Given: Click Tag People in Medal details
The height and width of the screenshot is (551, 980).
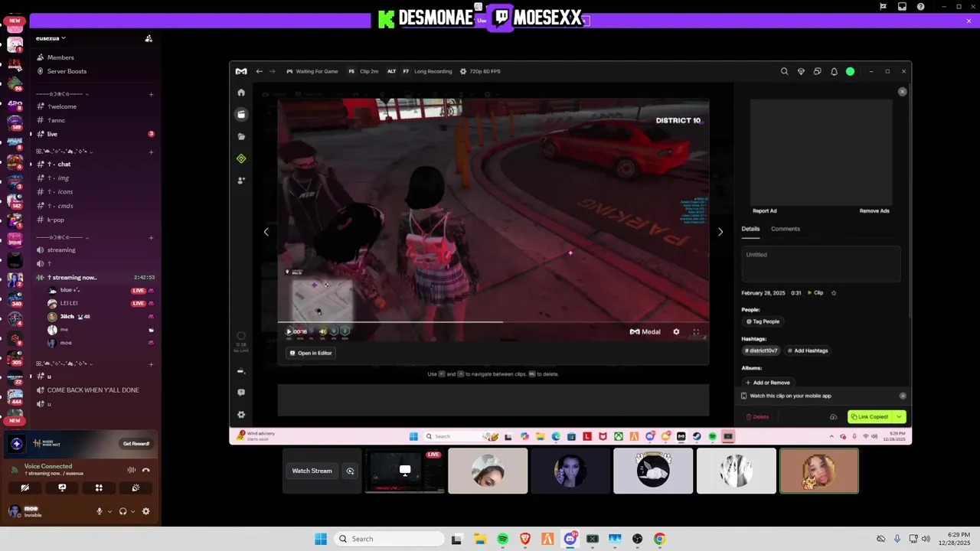Looking at the screenshot, I should (763, 321).
